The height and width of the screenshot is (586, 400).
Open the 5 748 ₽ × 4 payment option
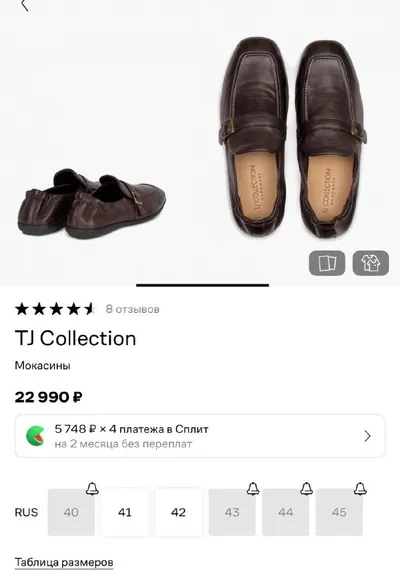click(200, 436)
